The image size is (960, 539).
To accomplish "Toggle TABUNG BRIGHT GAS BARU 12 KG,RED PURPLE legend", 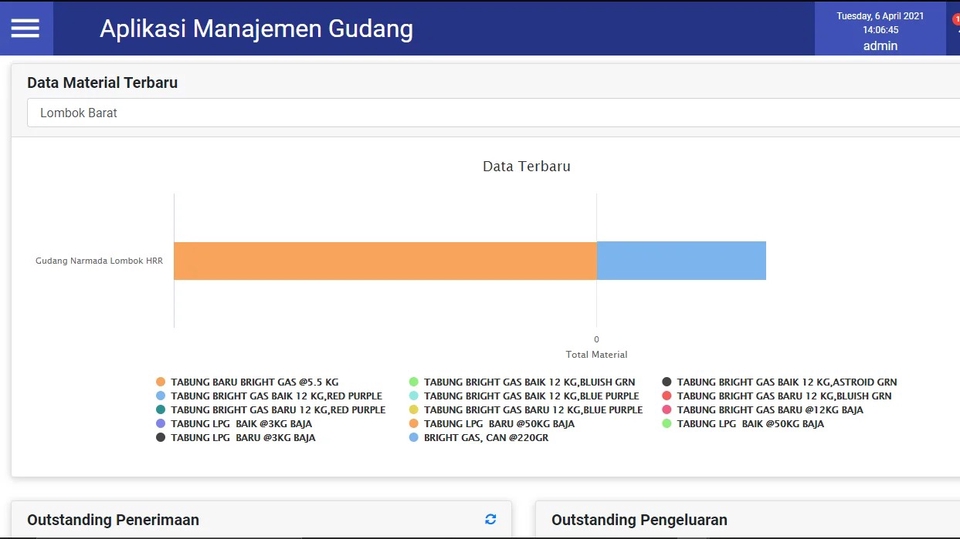I will click(271, 410).
